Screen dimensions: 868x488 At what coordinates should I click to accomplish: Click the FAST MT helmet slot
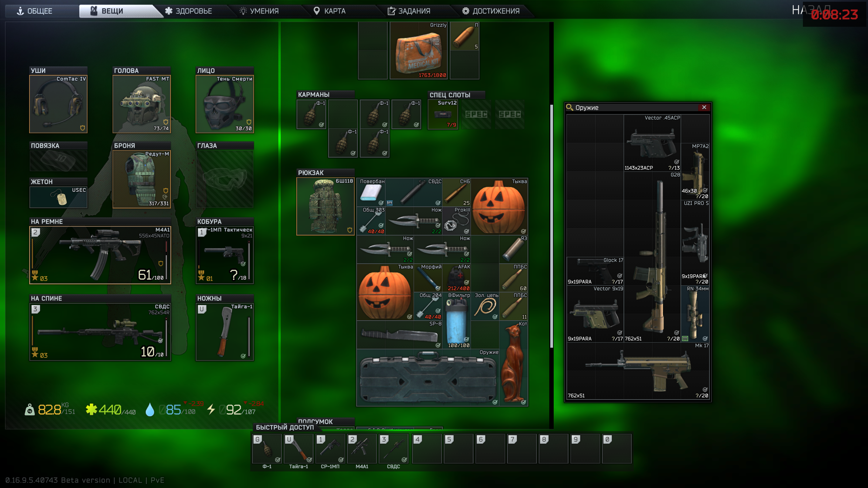coord(141,104)
